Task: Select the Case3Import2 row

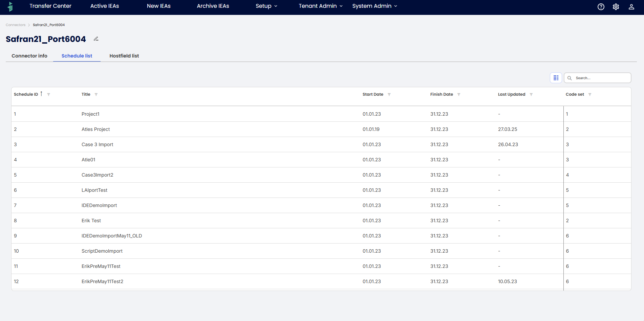Action: tap(321, 175)
